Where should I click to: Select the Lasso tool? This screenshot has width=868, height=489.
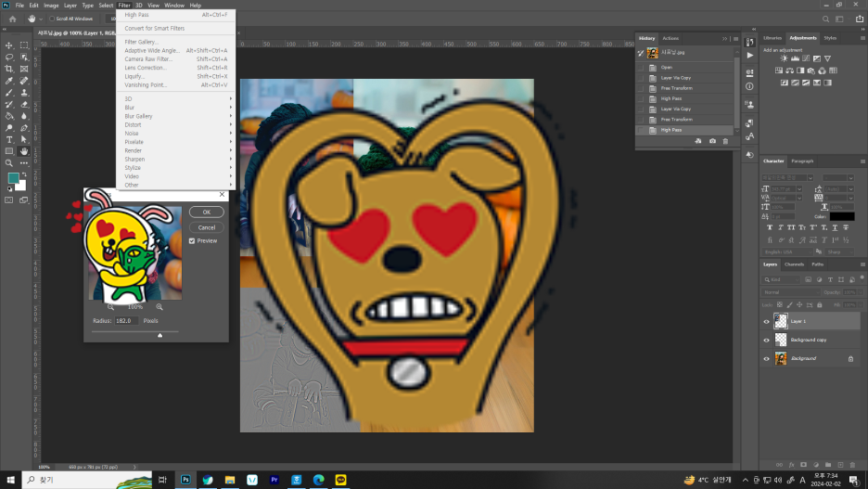(x=9, y=57)
